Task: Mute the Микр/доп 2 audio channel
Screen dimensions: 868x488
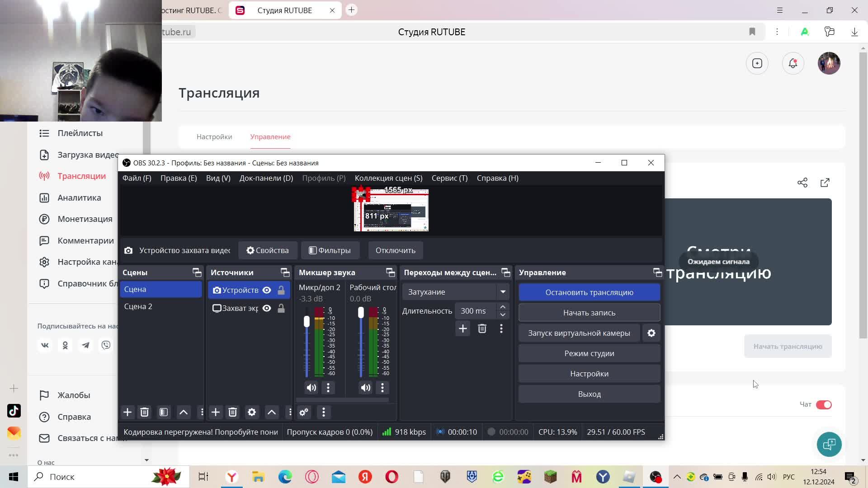Action: point(311,388)
